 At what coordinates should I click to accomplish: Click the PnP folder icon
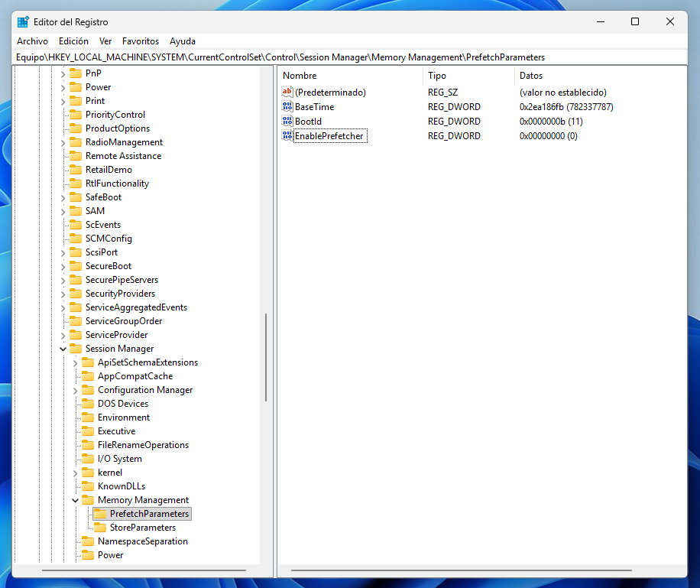coord(76,73)
